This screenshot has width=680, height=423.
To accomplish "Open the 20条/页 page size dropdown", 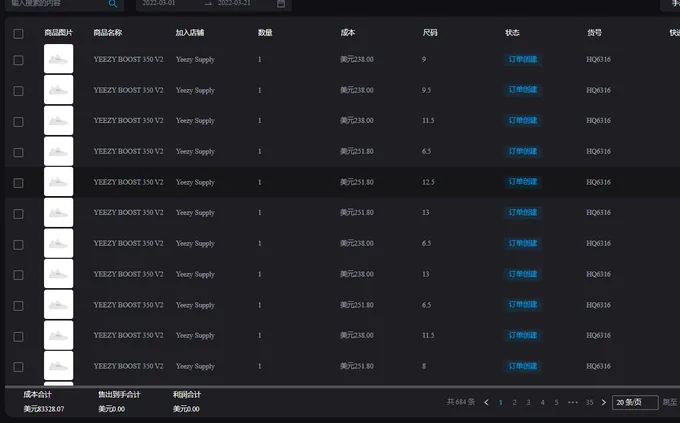I will coord(635,402).
